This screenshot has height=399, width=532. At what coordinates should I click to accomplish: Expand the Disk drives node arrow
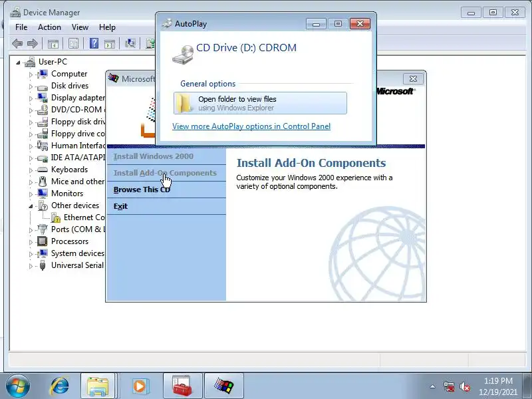31,86
